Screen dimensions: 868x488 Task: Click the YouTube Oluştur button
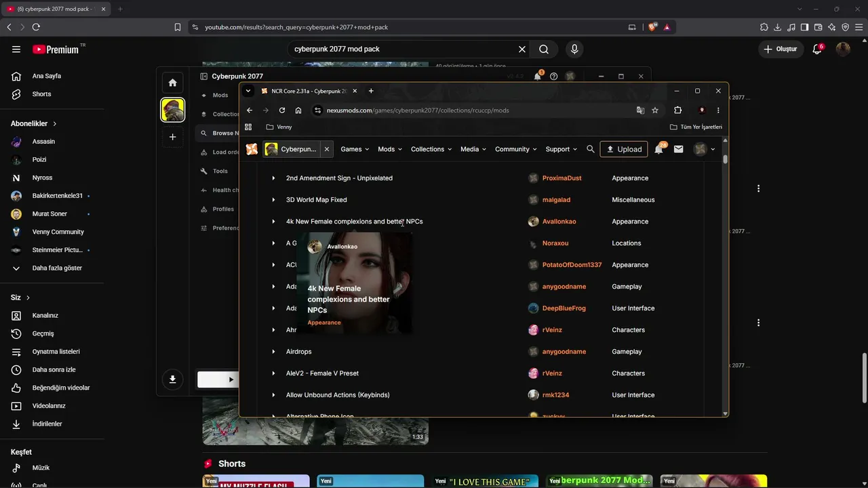tap(781, 49)
